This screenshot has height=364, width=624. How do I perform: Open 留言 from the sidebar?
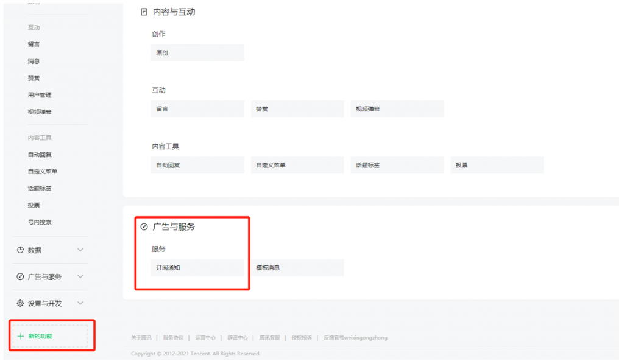[34, 44]
